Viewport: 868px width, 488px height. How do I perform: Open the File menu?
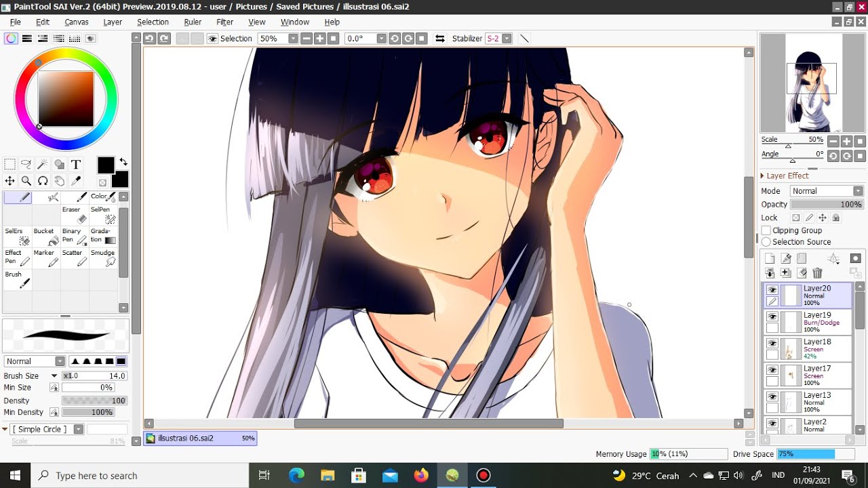point(15,22)
